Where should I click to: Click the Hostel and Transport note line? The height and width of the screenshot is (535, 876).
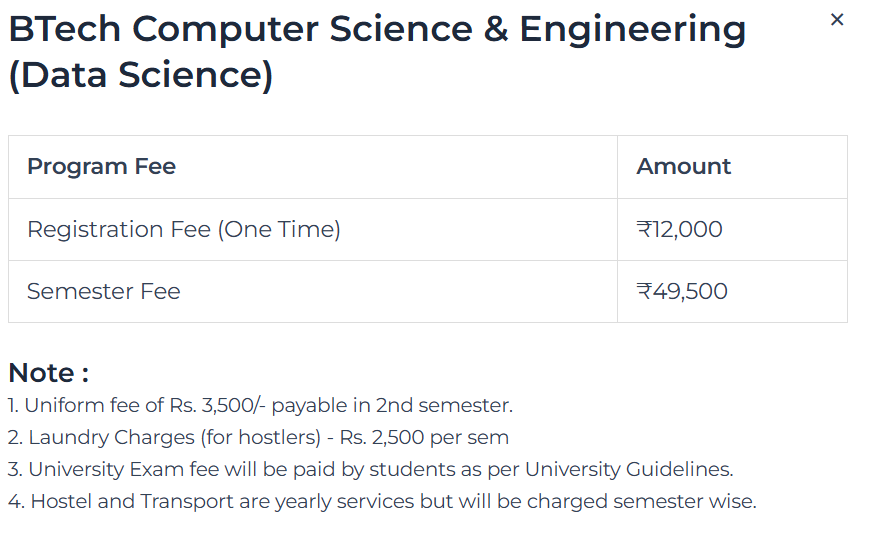382,502
